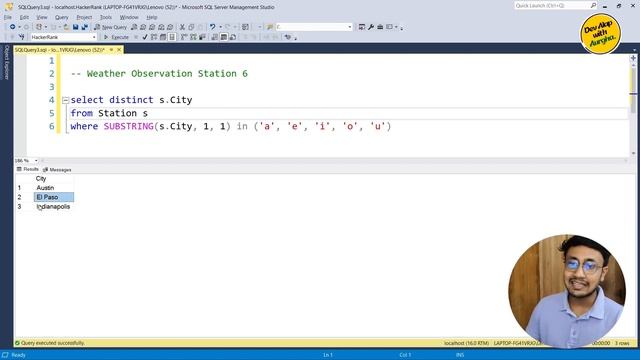
Task: Toggle Include Actual Execution Plan
Action: 184,37
